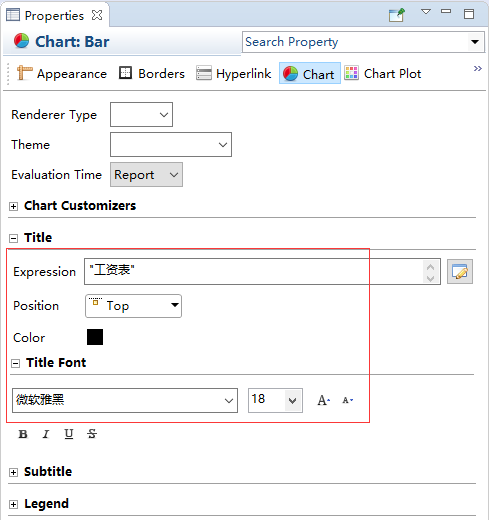Click the Properties table icon

coord(13,15)
